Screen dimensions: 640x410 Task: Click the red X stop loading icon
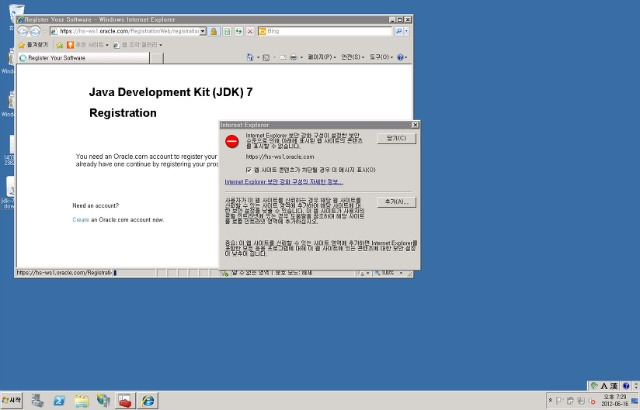[250, 31]
